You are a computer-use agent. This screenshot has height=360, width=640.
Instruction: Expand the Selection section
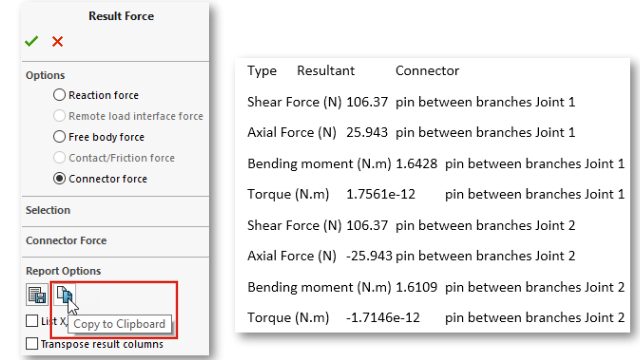coord(48,210)
